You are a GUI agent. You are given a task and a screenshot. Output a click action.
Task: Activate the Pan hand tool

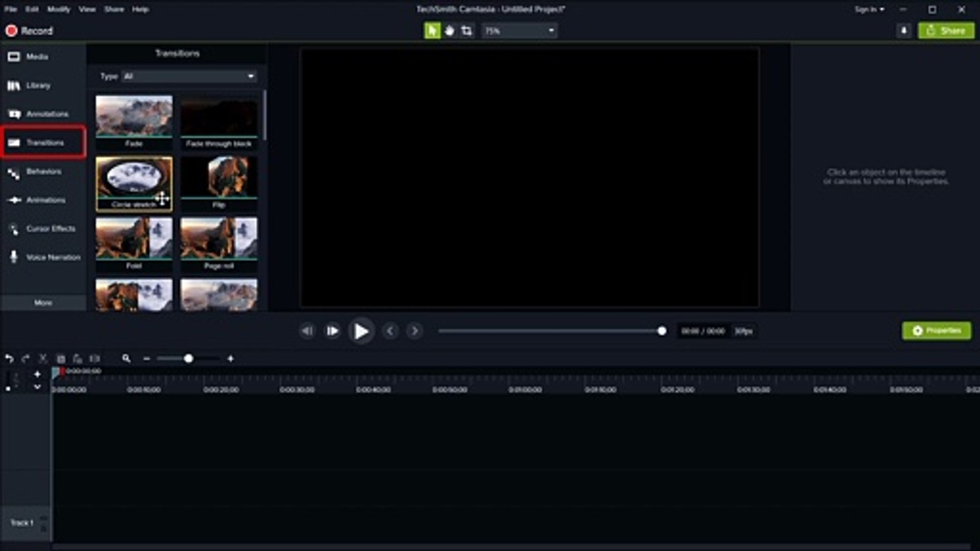(449, 31)
